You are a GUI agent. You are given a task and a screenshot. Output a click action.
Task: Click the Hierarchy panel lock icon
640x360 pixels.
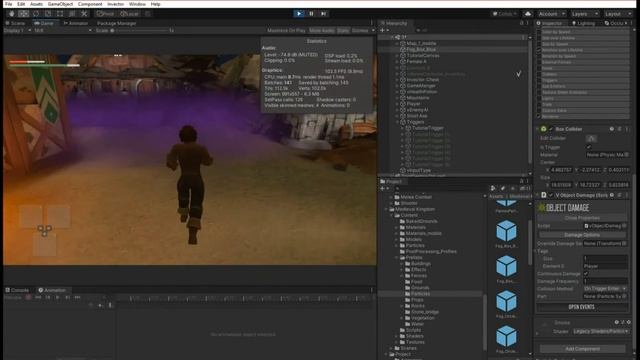click(522, 23)
